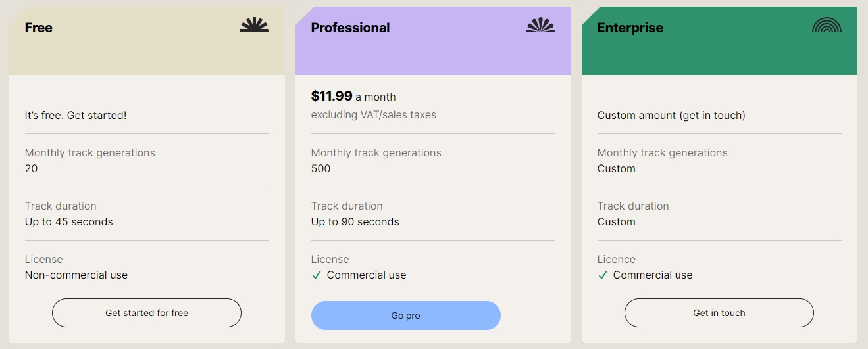
Task: Select the Professional plan heading
Action: 351,28
